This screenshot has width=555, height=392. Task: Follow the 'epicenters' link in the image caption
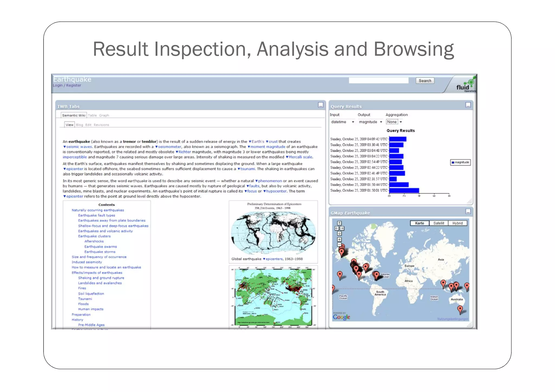pyautogui.click(x=273, y=259)
